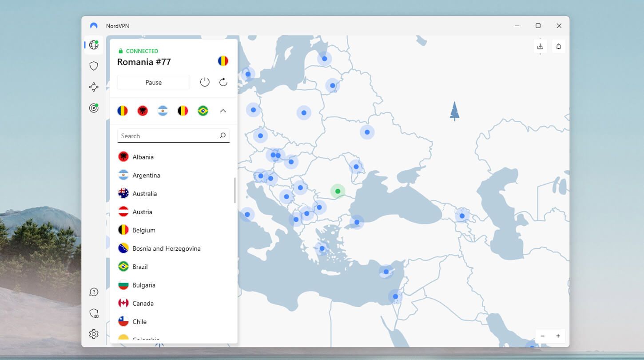
Task: Click the Turkey server map pin
Action: (x=357, y=222)
